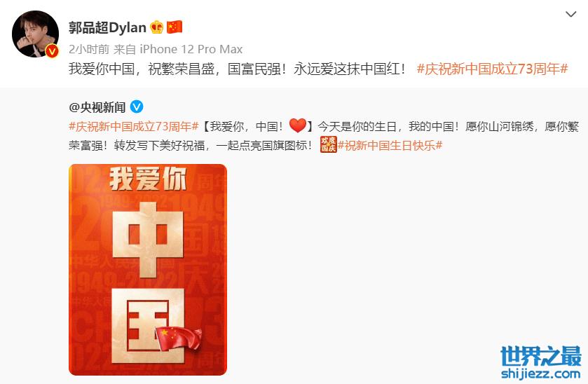The image size is (588, 384).
Task: Click the orange verified V badge
Action: click(x=52, y=51)
